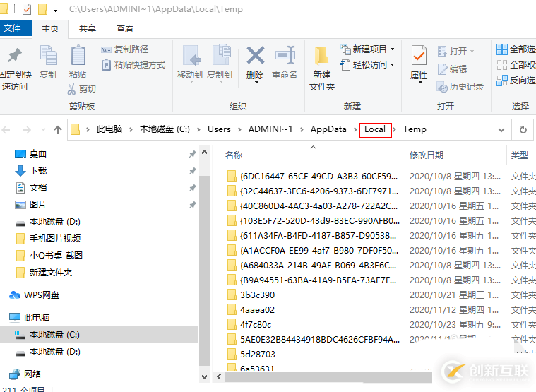Click Users breadcrumb
Screen dimensions: 536x392
(x=219, y=129)
